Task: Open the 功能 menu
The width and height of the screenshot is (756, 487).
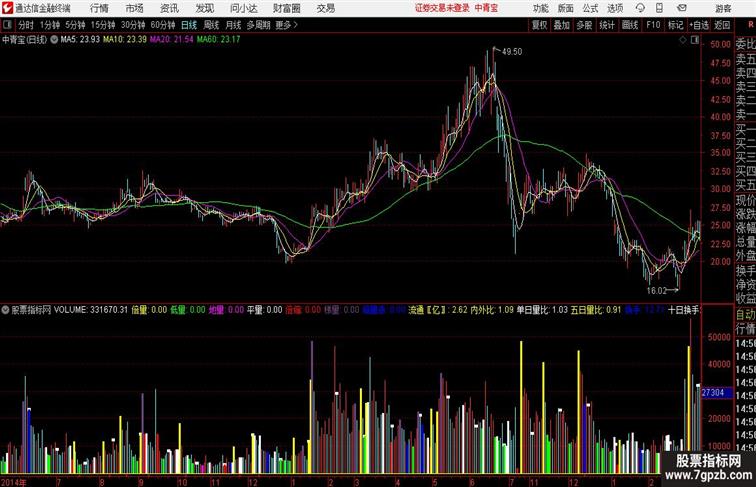Action: click(540, 9)
